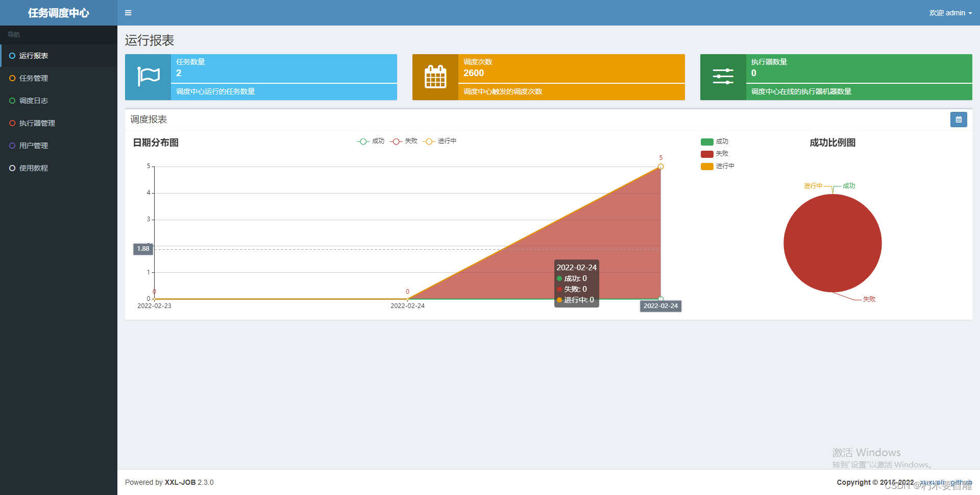The image size is (980, 495).
Task: Open the 欢迎 admin user dropdown
Action: (950, 13)
